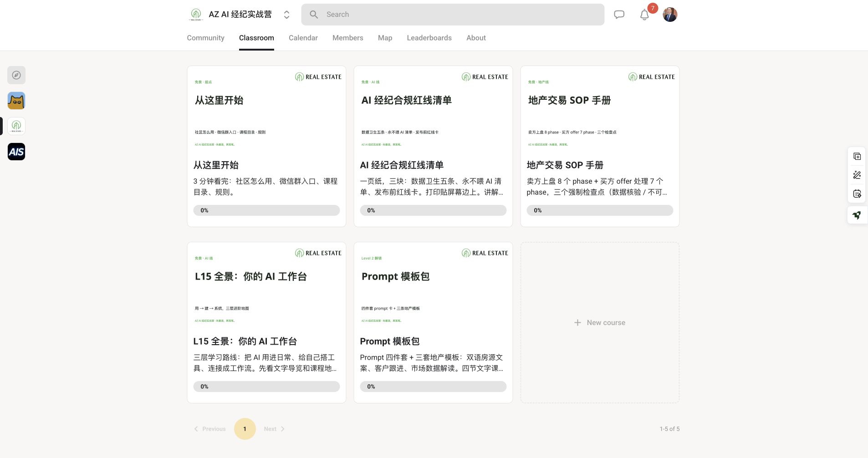
Task: Click the magic wand edit icon
Action: [857, 175]
